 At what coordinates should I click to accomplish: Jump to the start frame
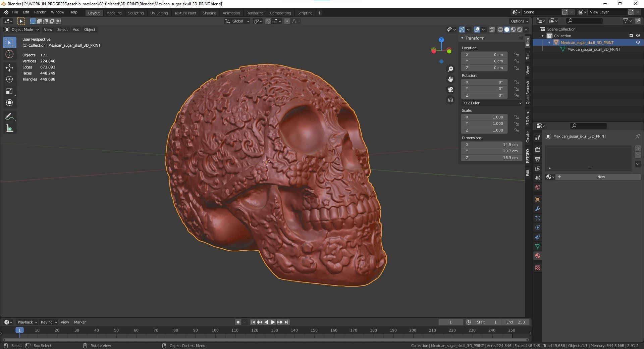pyautogui.click(x=253, y=322)
